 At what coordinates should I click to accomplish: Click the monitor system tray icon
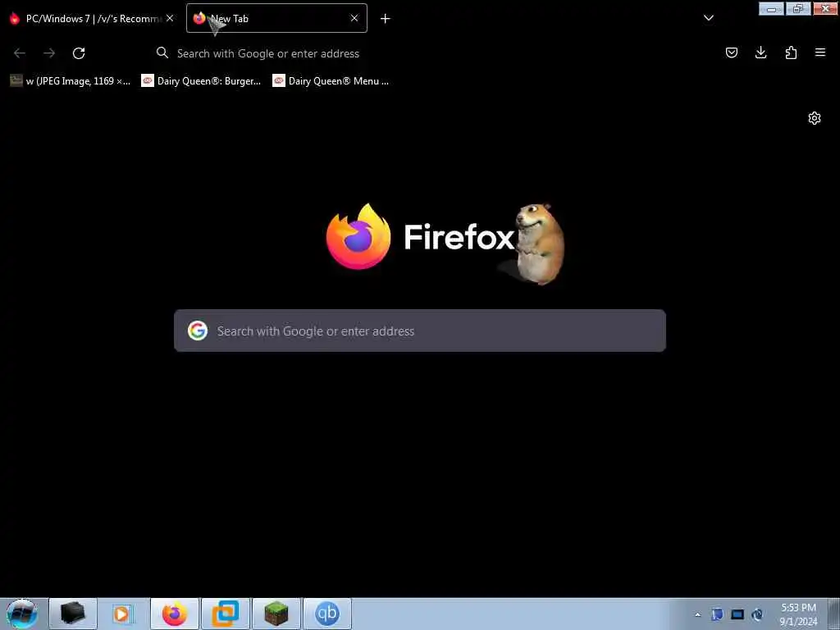pyautogui.click(x=737, y=614)
